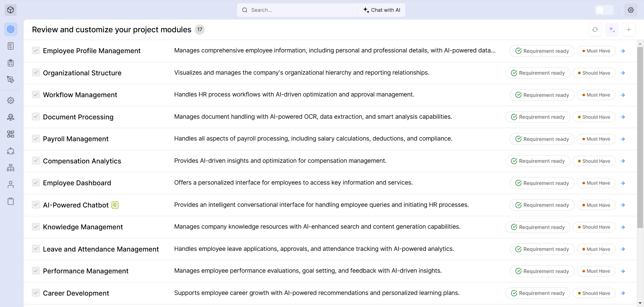Select Compensation Analytics module name
Screen dimensions: 644x307
pyautogui.click(x=82, y=161)
